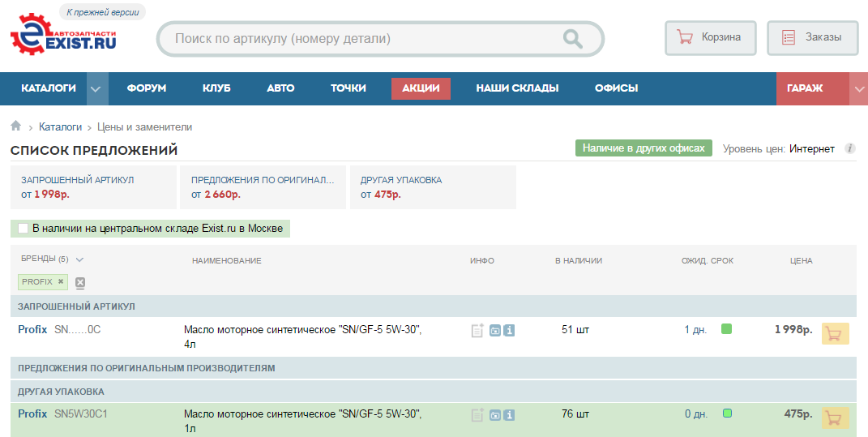The height and width of the screenshot is (437, 868).
Task: Open the Офисы menu item
Action: [616, 88]
